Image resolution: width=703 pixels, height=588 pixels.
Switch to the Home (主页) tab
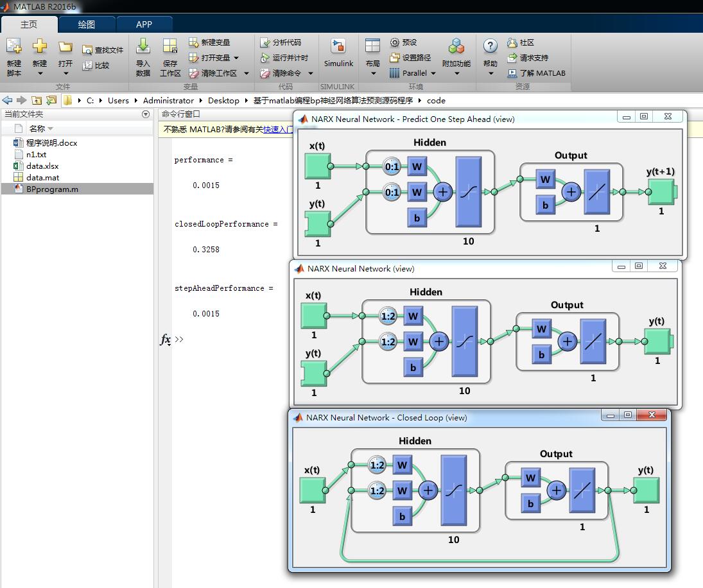coord(29,24)
